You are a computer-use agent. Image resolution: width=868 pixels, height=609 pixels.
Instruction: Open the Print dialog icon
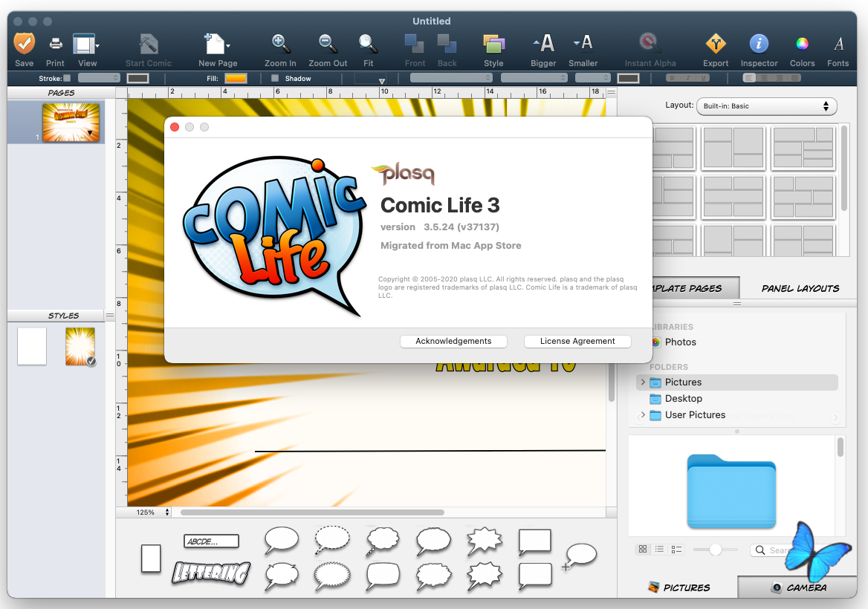[x=55, y=43]
